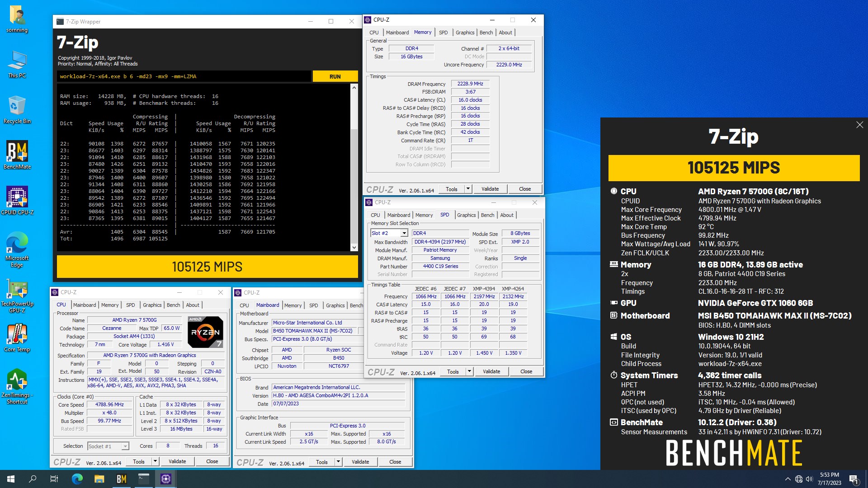Show hidden system tray icons
The height and width of the screenshot is (488, 868).
click(x=788, y=479)
